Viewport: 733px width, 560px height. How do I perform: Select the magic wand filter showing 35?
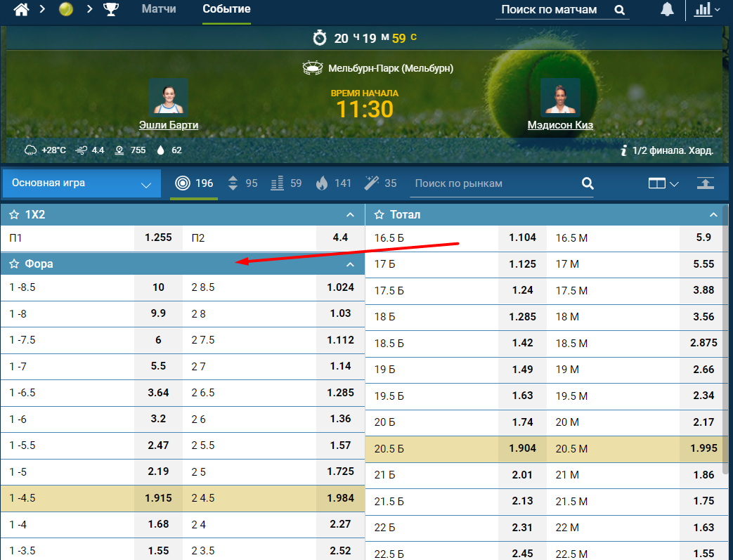click(x=380, y=183)
